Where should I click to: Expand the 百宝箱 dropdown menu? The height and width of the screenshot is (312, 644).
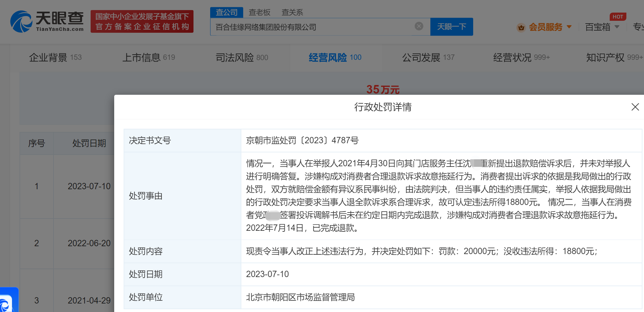(x=617, y=27)
